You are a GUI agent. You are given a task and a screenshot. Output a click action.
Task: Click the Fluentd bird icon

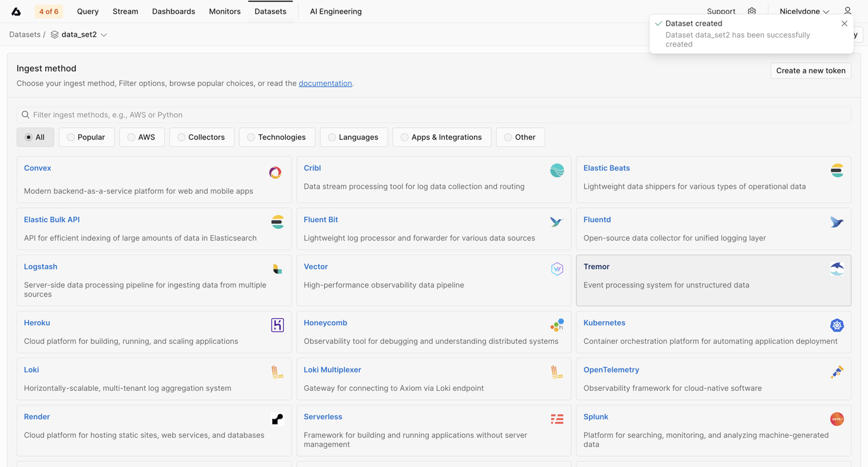click(837, 222)
